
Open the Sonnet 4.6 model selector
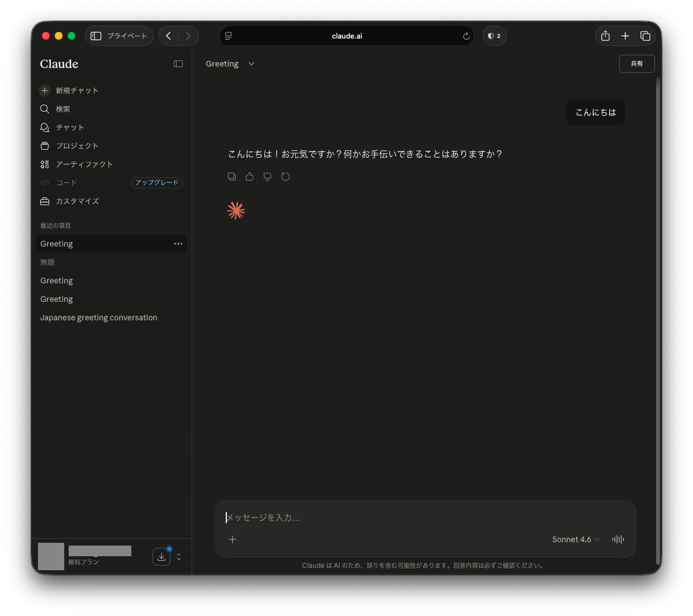(575, 539)
